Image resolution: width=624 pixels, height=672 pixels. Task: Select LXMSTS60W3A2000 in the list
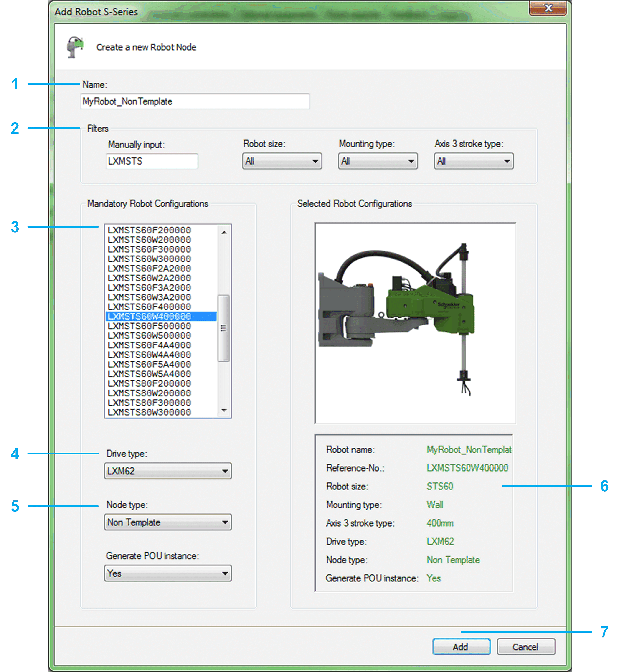point(161,297)
